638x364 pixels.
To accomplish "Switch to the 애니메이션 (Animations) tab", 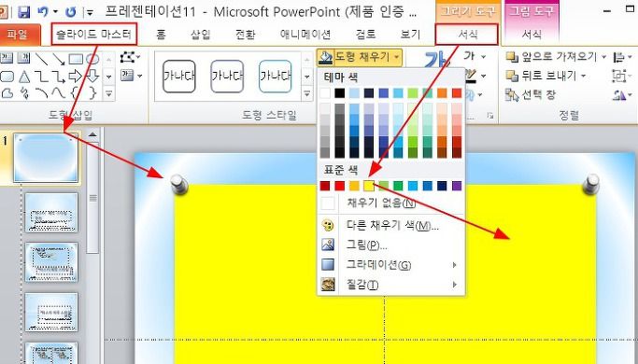I will coord(305,35).
